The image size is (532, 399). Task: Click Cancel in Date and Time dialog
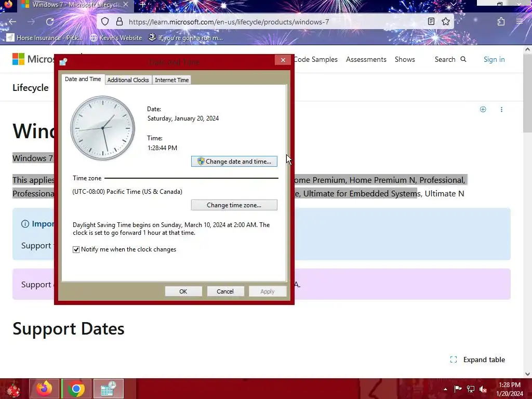point(225,291)
